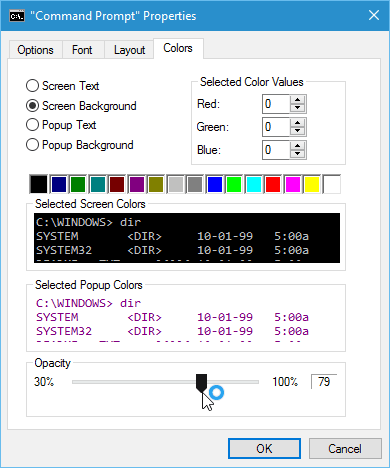Decrease the Green value with down arrow
The image size is (390, 468).
click(298, 131)
